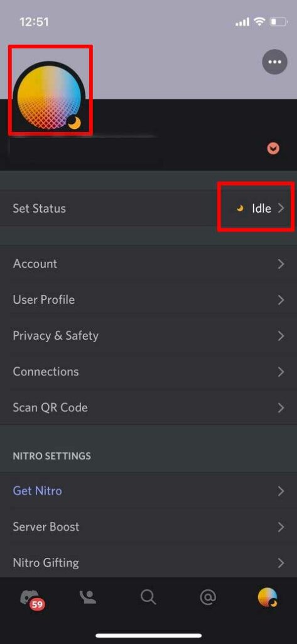
Task: Open the three-dot more options button
Action: click(274, 62)
